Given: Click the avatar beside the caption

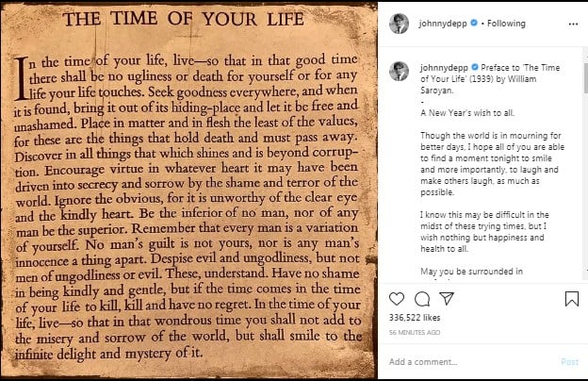Looking at the screenshot, I should coord(399,70).
